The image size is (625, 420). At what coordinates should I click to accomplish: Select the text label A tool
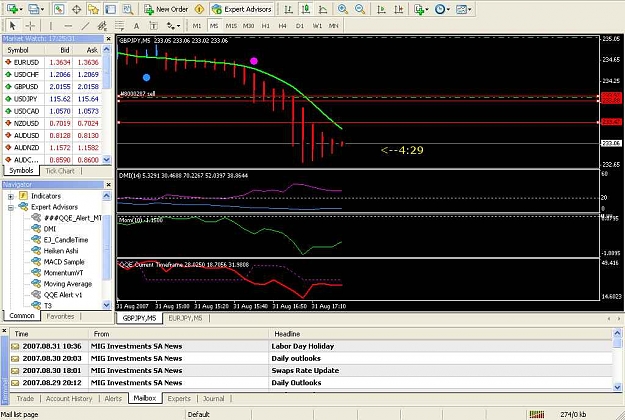(x=136, y=26)
